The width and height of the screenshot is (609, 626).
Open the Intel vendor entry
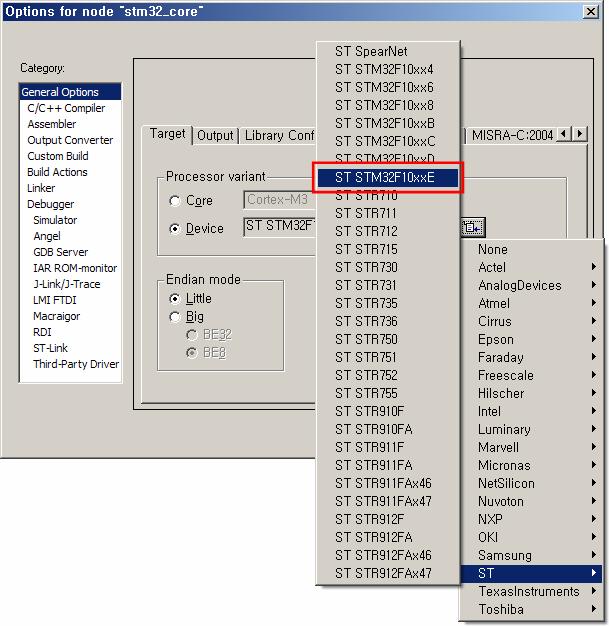tap(532, 411)
